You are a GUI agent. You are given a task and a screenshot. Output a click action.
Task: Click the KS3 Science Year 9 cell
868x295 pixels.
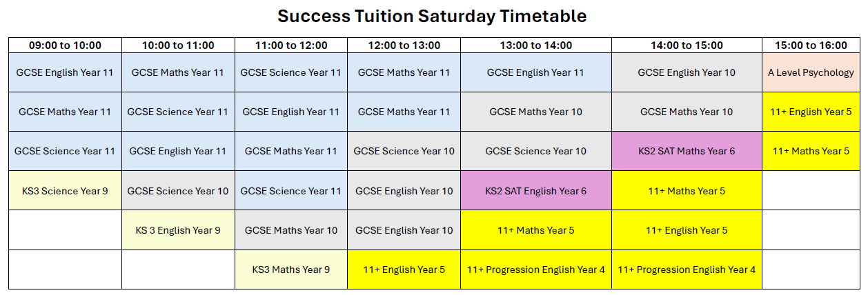pos(65,191)
